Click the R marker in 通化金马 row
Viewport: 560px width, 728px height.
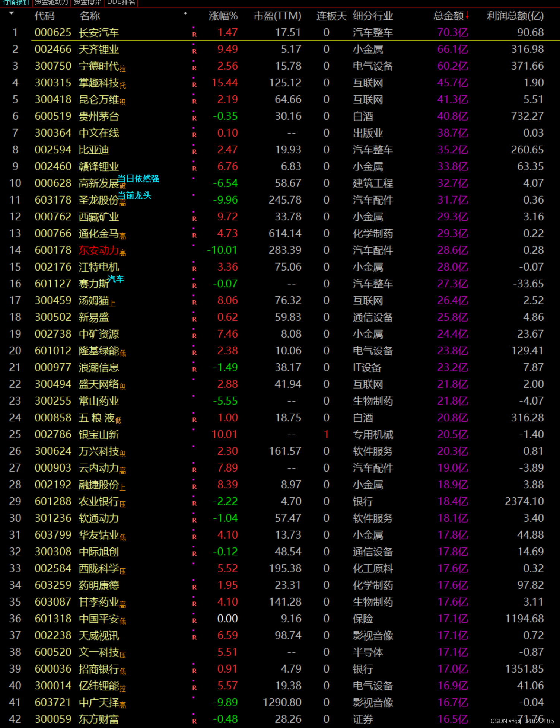[x=194, y=235]
